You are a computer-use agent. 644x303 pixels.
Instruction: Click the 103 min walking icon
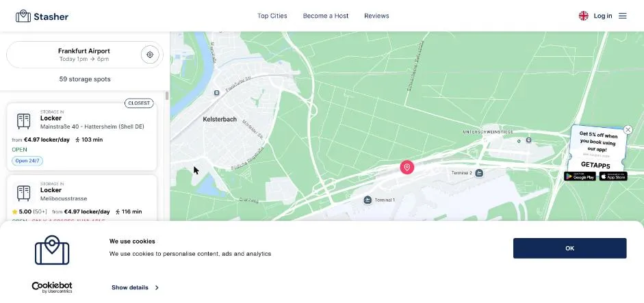77,140
